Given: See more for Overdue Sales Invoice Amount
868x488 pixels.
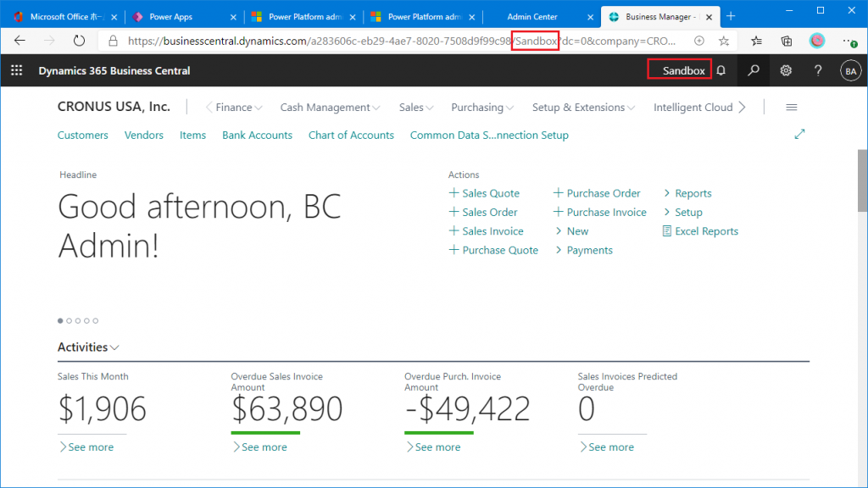Looking at the screenshot, I should [x=259, y=447].
